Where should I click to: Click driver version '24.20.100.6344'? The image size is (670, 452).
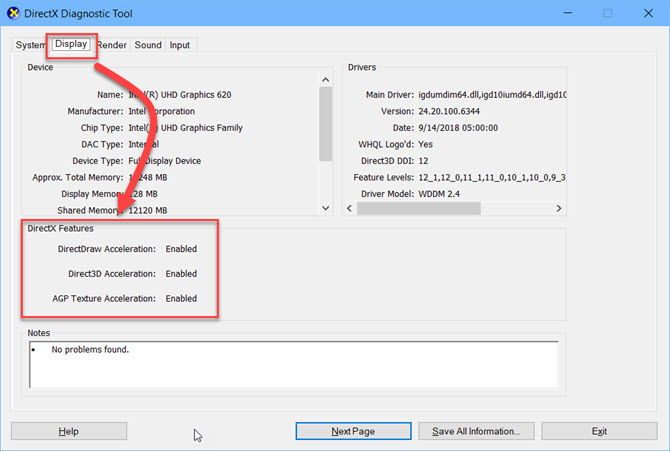[449, 112]
